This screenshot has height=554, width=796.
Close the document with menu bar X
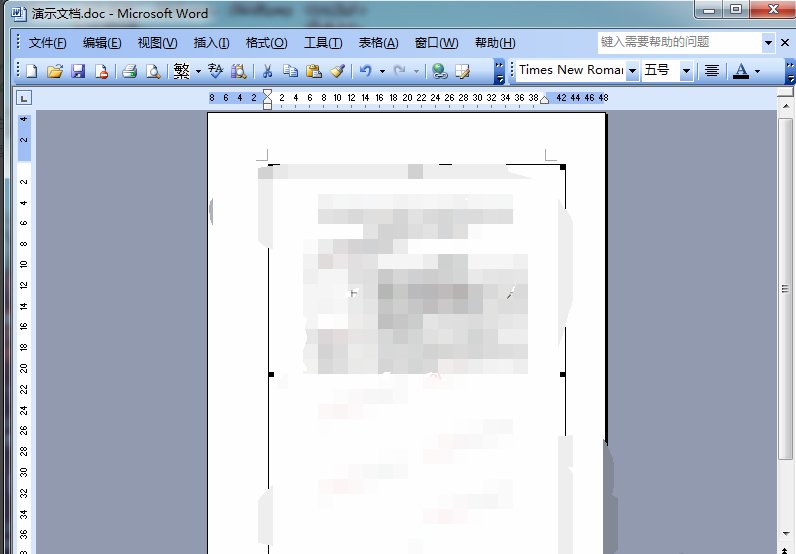[x=785, y=43]
